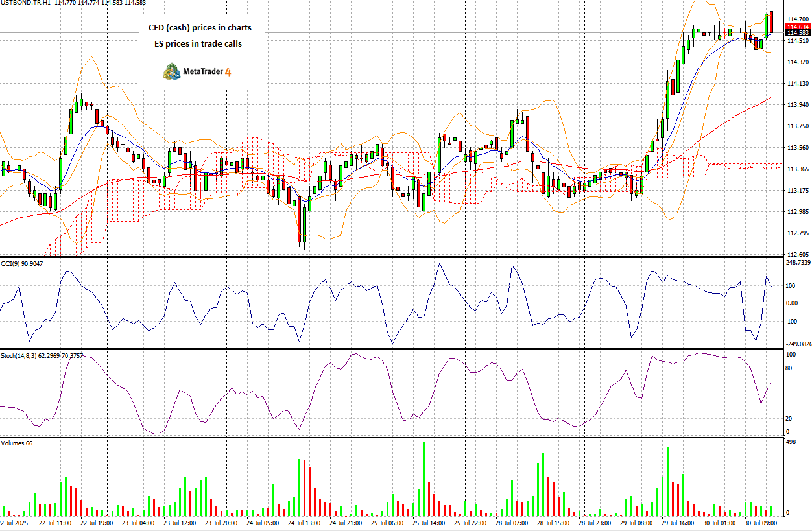Image resolution: width=812 pixels, height=531 pixels.
Task: Click the 112.795 price axis label
Action: 798,233
